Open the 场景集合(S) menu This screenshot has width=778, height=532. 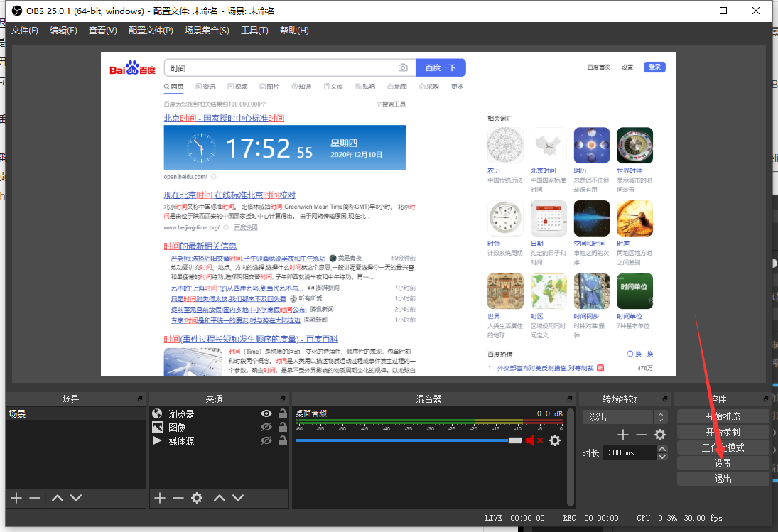pyautogui.click(x=207, y=31)
